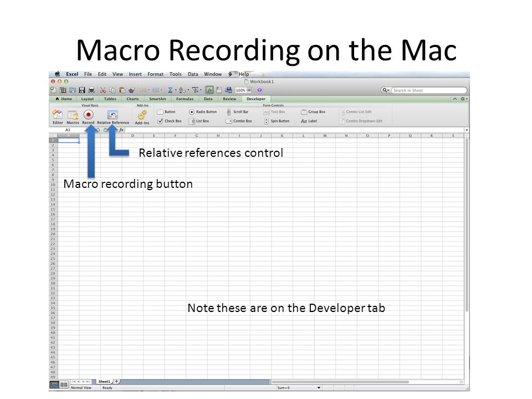The image size is (532, 399).
Task: Insert a Group Box form control
Action: coord(313,111)
